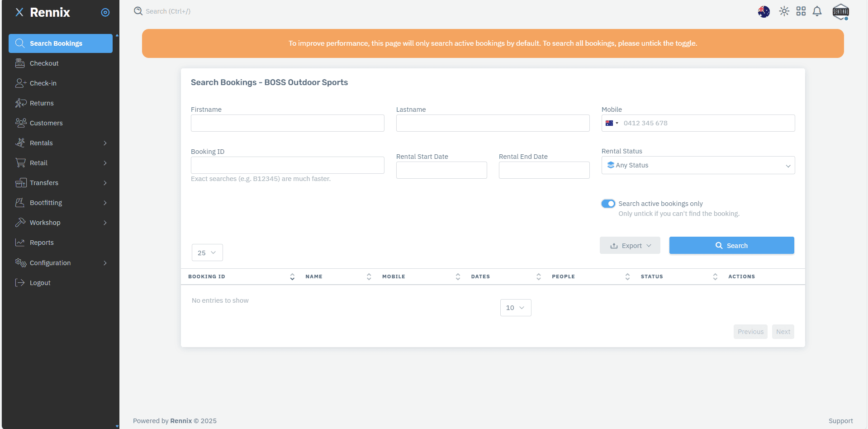The height and width of the screenshot is (429, 868).
Task: Click the Transfers icon in sidebar
Action: click(x=21, y=183)
